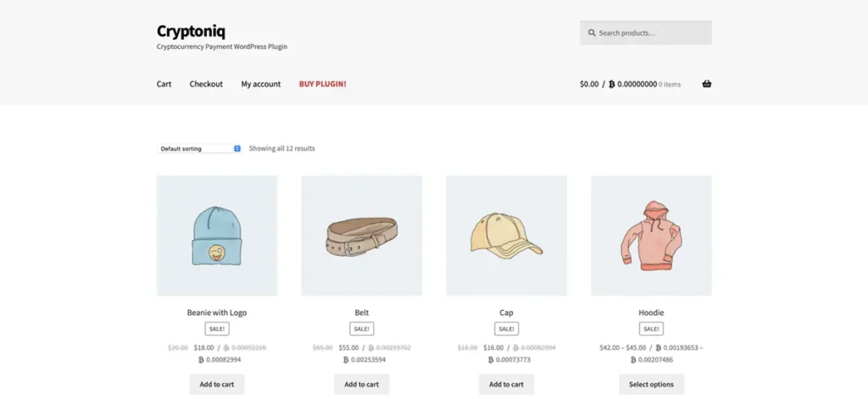Viewport: 868px width, 399px height.
Task: Click the Belt product title
Action: click(361, 313)
